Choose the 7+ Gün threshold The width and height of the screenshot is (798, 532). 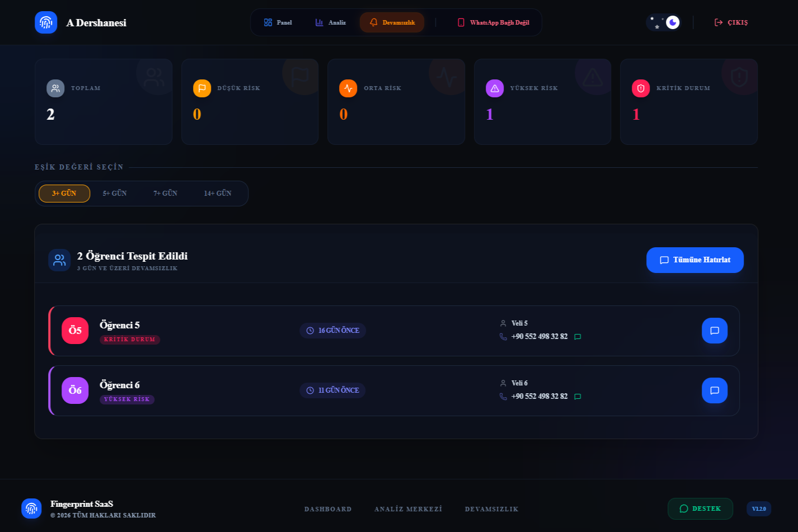tap(166, 194)
